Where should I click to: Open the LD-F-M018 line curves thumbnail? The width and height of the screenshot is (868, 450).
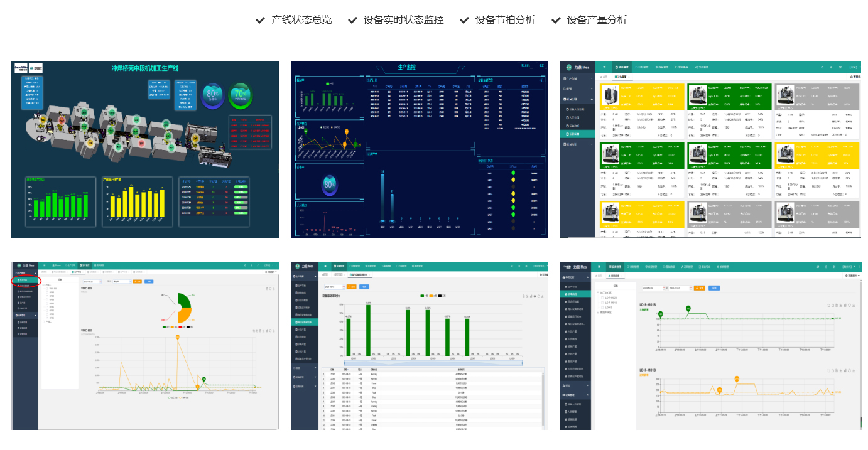[712, 346]
